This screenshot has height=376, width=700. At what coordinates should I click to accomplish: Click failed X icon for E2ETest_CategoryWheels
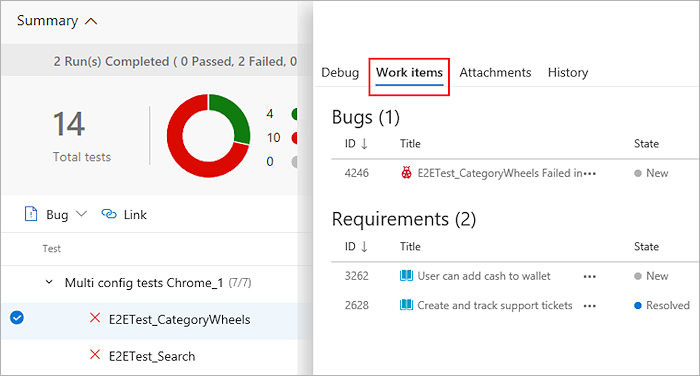[95, 318]
